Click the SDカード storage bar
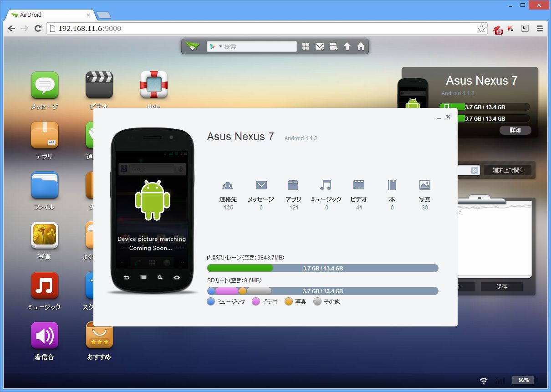Viewport: 551px width, 392px height. (323, 291)
